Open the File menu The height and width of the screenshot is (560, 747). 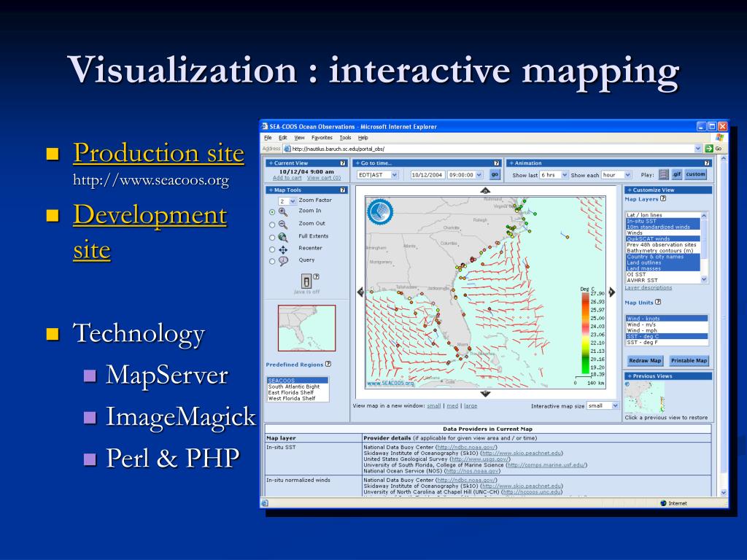coord(268,138)
